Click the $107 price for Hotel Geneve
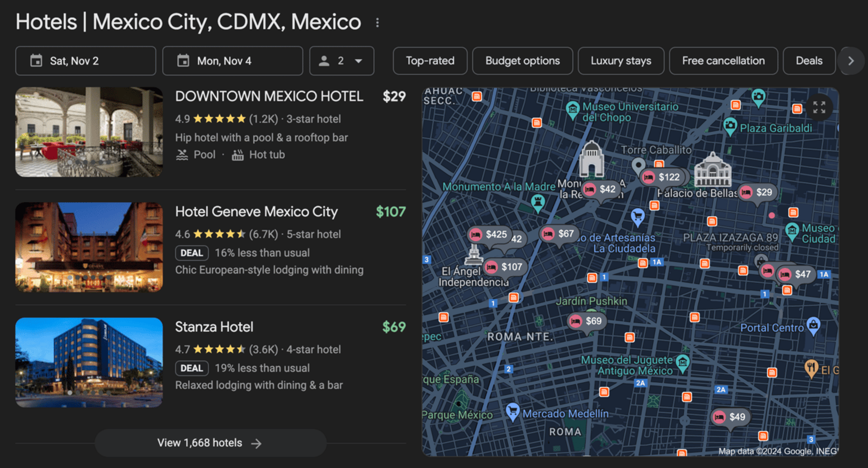This screenshot has width=868, height=468. coord(391,212)
